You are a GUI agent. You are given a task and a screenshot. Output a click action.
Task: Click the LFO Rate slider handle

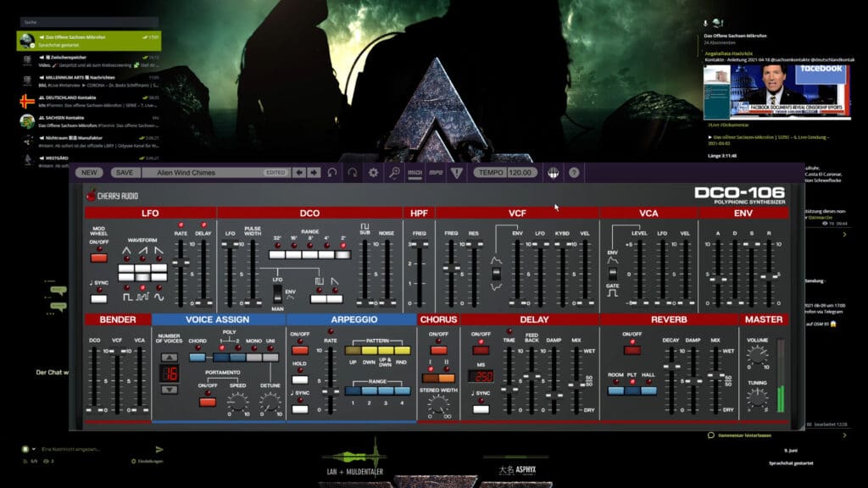click(x=181, y=263)
